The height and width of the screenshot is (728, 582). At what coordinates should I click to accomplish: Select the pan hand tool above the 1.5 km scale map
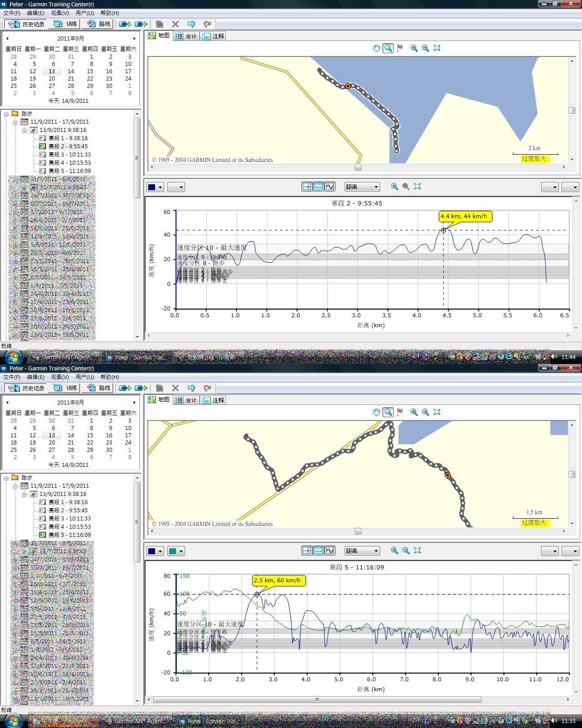click(x=376, y=412)
